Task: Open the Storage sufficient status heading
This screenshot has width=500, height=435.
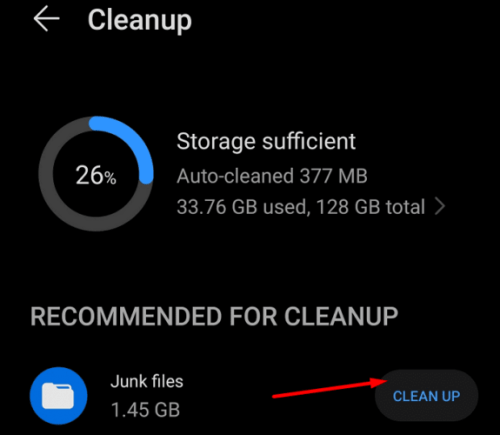Action: pos(266,142)
